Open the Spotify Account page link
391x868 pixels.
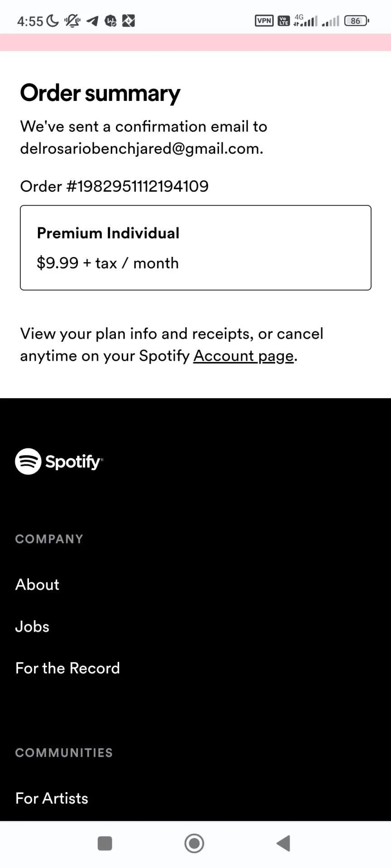tap(243, 356)
